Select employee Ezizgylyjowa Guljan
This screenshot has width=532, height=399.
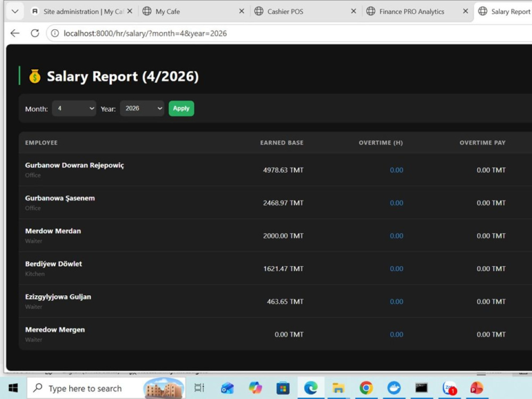[x=58, y=297]
